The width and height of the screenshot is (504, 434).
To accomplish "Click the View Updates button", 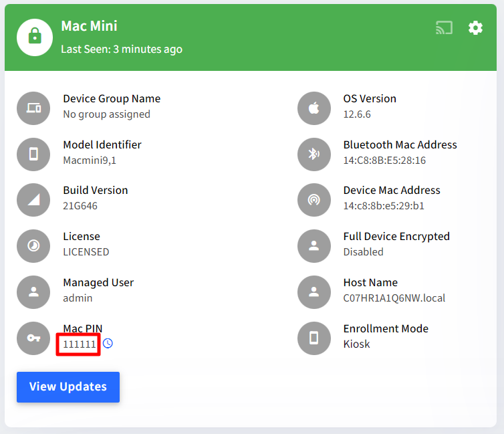I will [68, 387].
